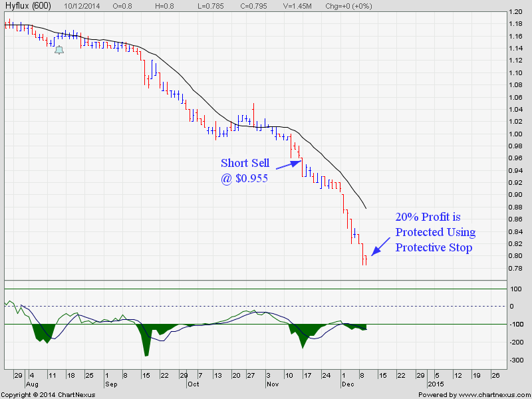
Task: Click the Sep month label on time axis
Action: tap(111, 384)
